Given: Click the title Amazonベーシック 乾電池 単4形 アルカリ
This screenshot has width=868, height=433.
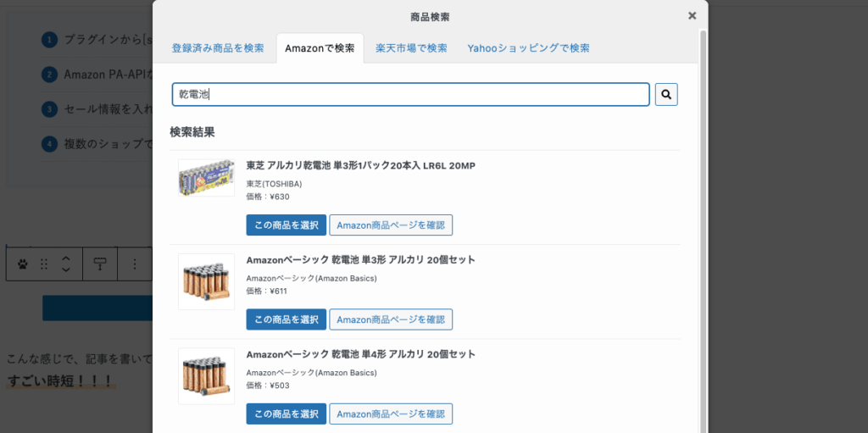Looking at the screenshot, I should (361, 354).
